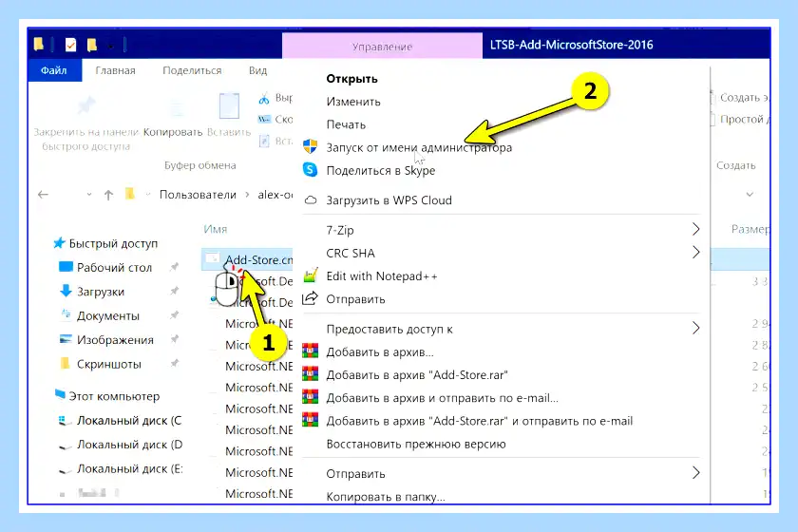Open the recent locations dropdown
The image size is (798, 532).
tap(89, 195)
